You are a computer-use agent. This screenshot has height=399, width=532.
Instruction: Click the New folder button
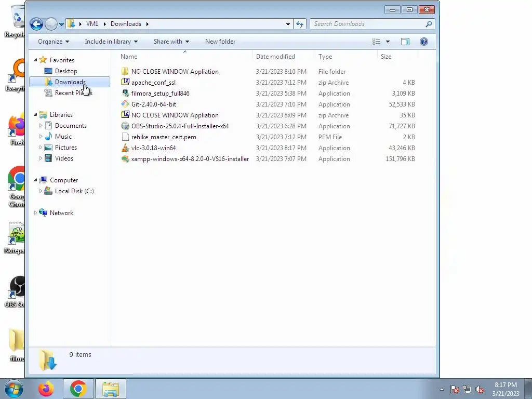coord(220,42)
